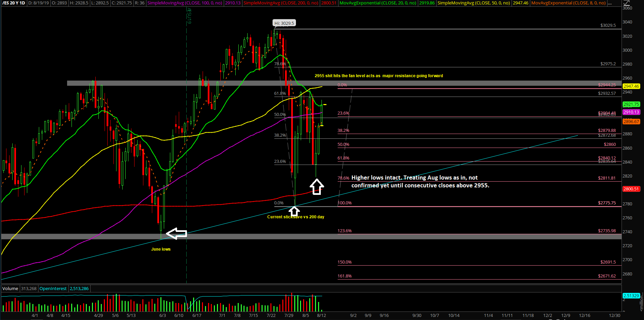Click the magenta 2910.13 price bubble on axis

click(631, 112)
